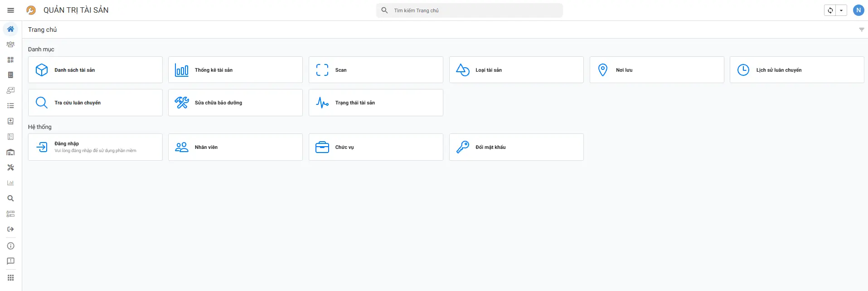Open the warehouse sidebar icon

(x=10, y=152)
